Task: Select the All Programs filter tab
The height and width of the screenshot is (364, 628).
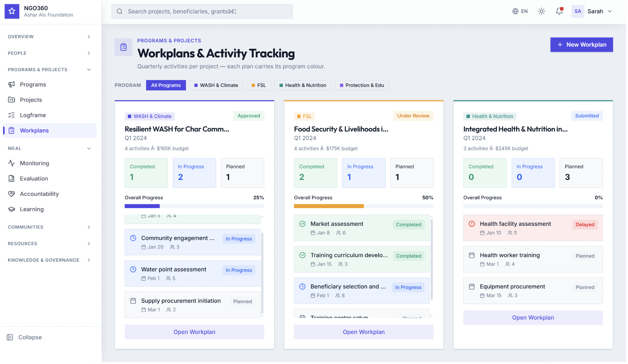Action: click(x=166, y=86)
